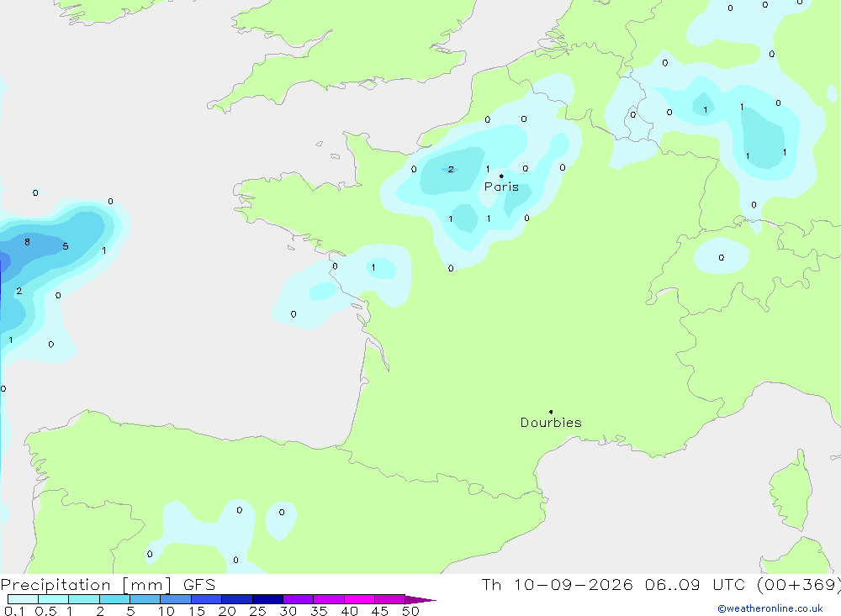Click the forecast date 'Th 10-09-2026' text

click(558, 584)
